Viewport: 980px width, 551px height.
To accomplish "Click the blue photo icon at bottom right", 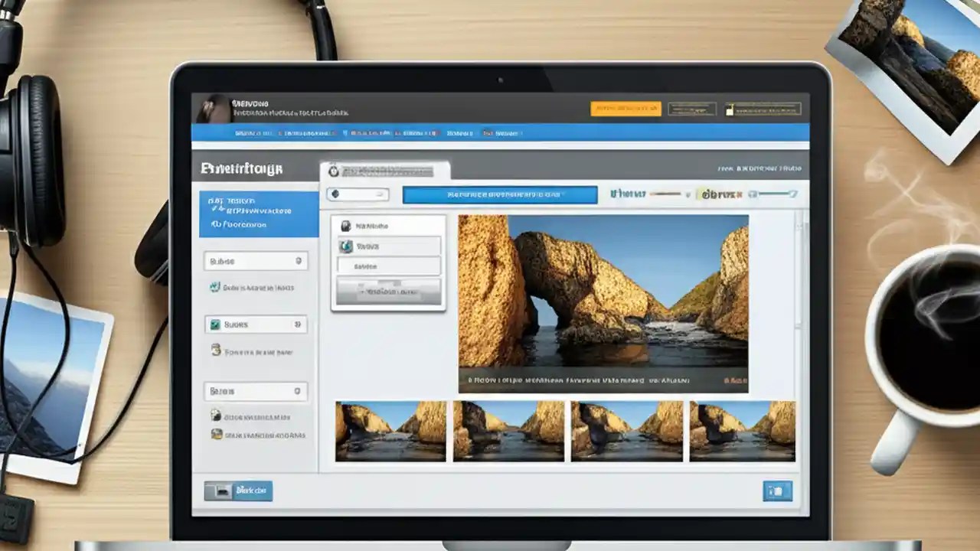I will tap(777, 491).
